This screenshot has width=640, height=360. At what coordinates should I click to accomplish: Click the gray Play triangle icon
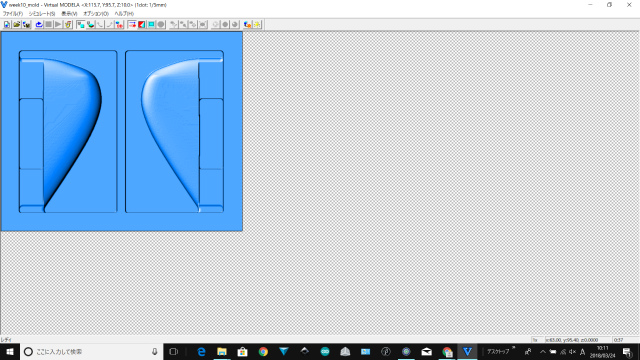[x=58, y=24]
